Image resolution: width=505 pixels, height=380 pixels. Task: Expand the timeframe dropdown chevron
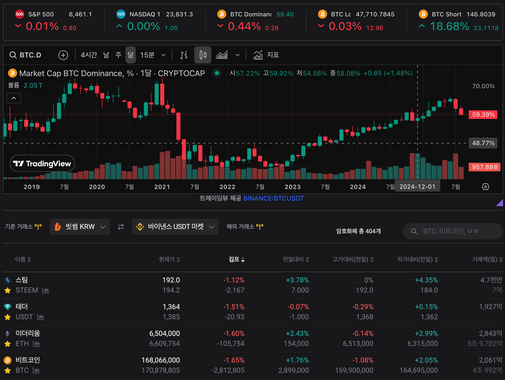pyautogui.click(x=163, y=55)
